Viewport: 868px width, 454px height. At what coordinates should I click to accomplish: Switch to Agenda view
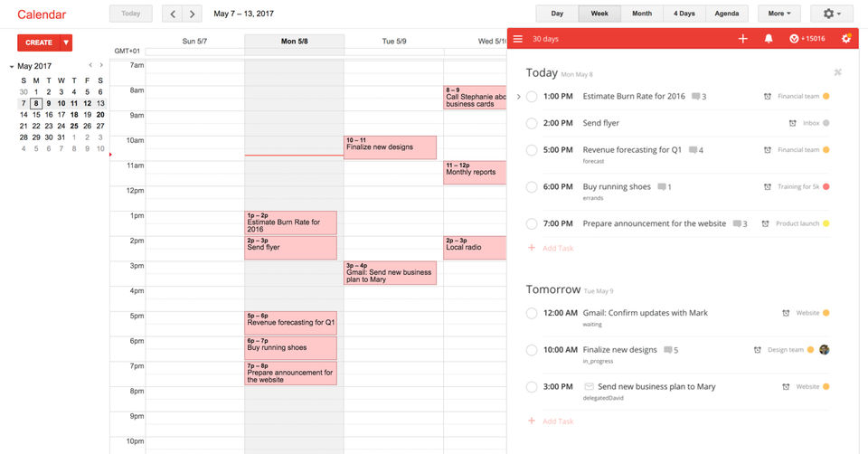pos(726,14)
